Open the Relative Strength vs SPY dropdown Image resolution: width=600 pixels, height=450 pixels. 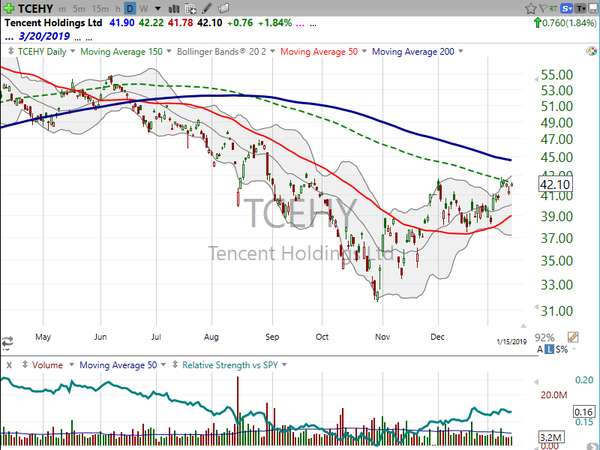284,365
